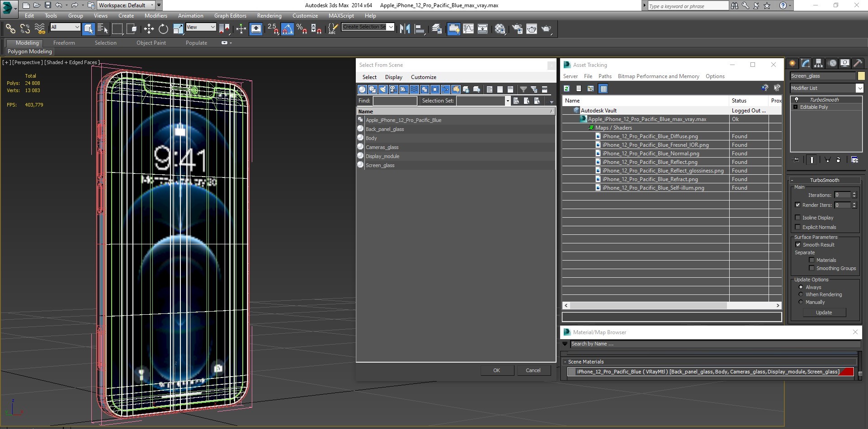Click the Polygon Modeling panel label
The width and height of the screenshot is (868, 429).
(x=30, y=51)
